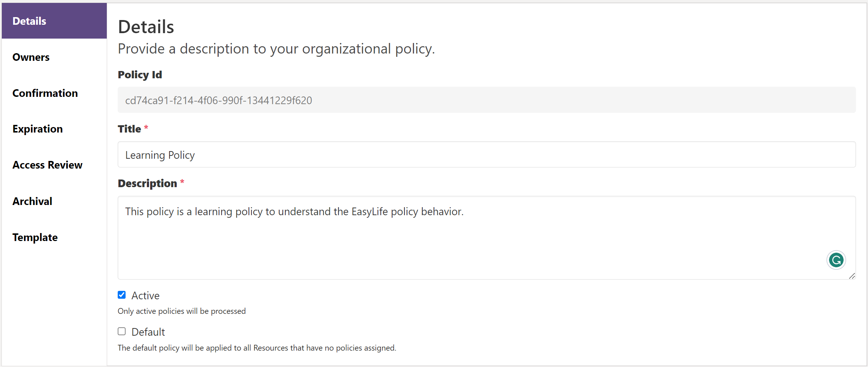Toggle the Active policy setting off
Image resolution: width=868 pixels, height=367 pixels.
pos(122,295)
